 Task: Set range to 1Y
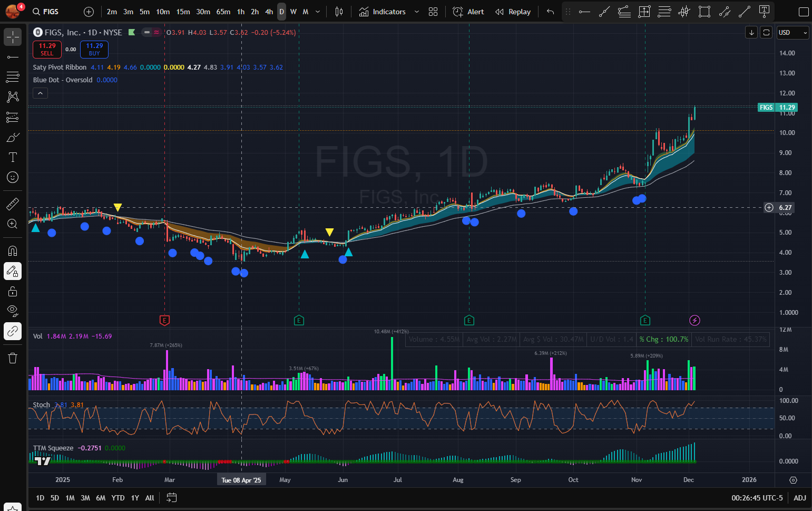[x=135, y=498]
